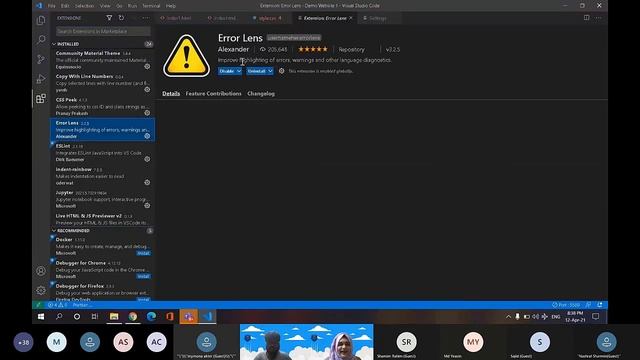Click the filter extensions funnel icon
This screenshot has width=640, height=360.
click(109, 18)
